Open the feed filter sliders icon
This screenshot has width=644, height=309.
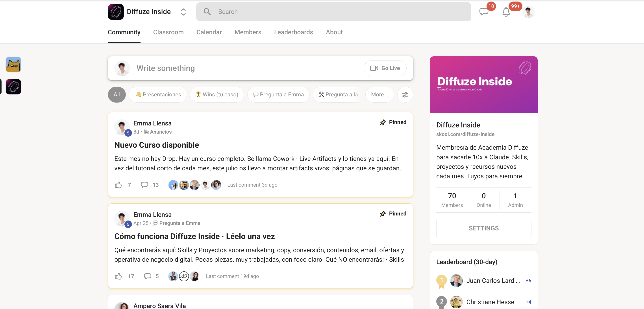click(405, 95)
